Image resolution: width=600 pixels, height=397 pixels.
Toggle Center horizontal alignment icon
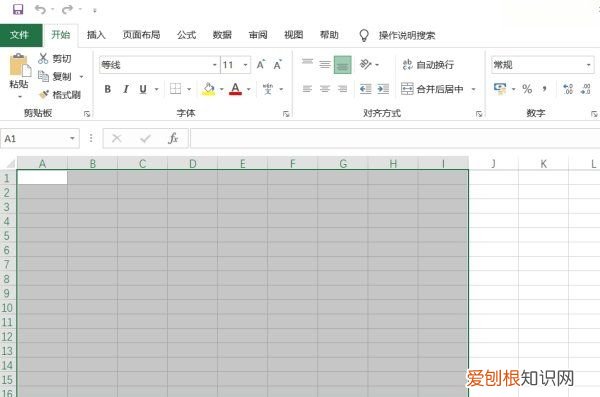point(325,89)
